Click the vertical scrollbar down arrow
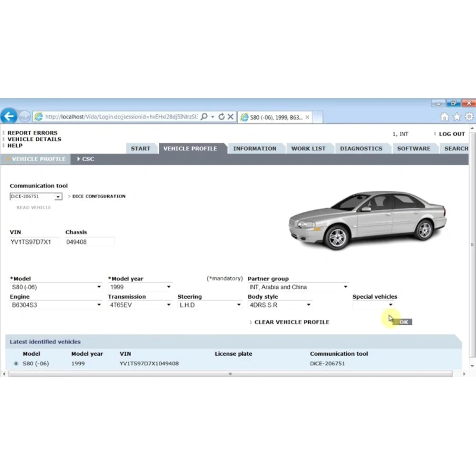This screenshot has width=476, height=476. (472, 366)
